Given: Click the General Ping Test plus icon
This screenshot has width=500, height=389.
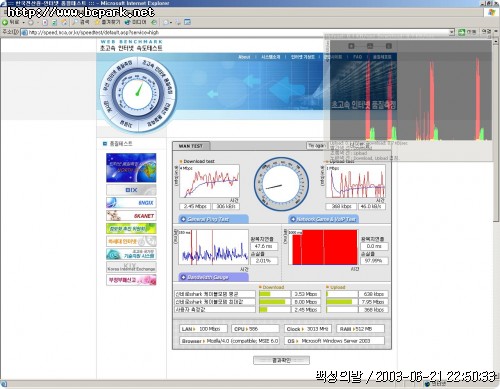Looking at the screenshot, I should pos(183,219).
